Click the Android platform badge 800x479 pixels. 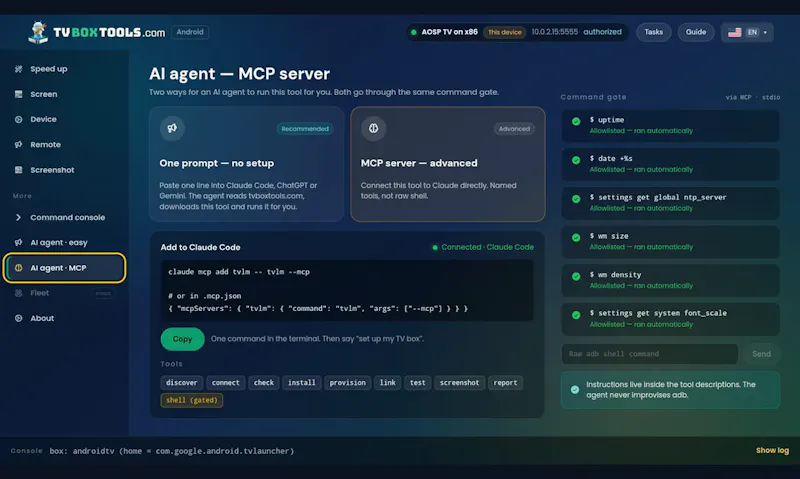tap(190, 32)
